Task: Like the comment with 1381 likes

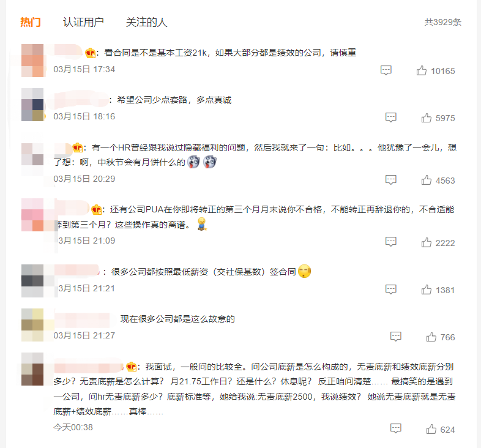Action: click(427, 289)
